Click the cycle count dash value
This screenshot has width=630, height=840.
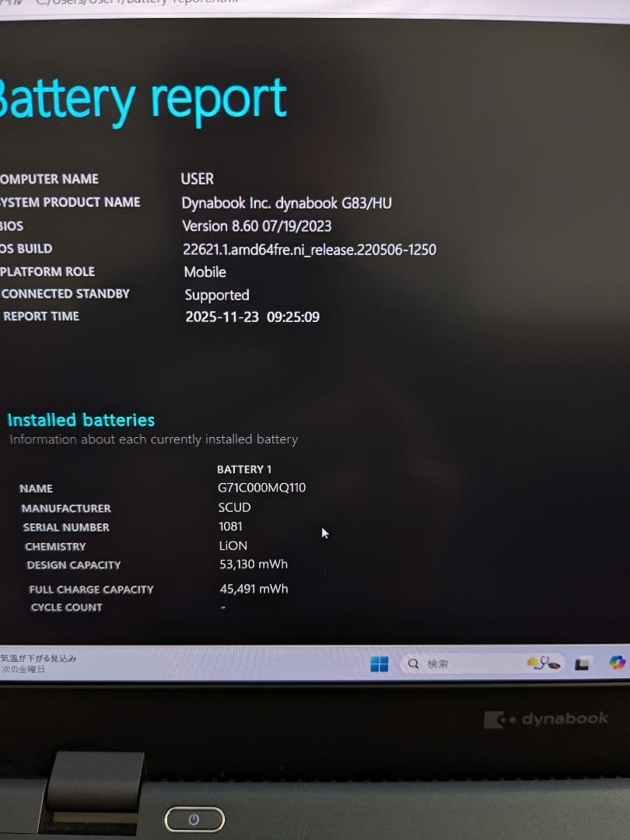tap(222, 607)
